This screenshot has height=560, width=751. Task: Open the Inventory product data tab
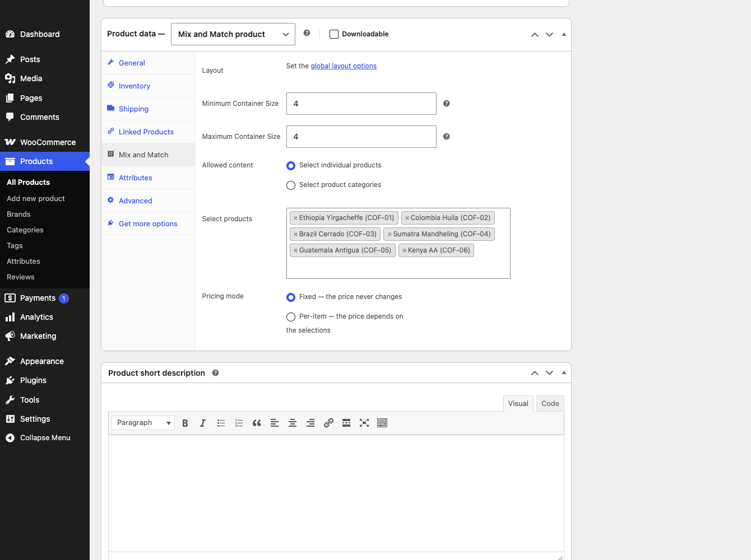(149, 86)
